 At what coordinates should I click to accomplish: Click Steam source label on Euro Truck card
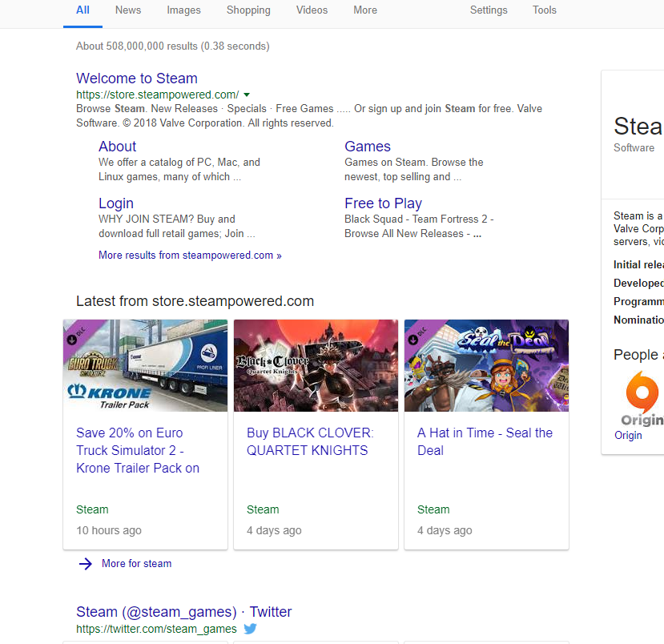click(92, 509)
